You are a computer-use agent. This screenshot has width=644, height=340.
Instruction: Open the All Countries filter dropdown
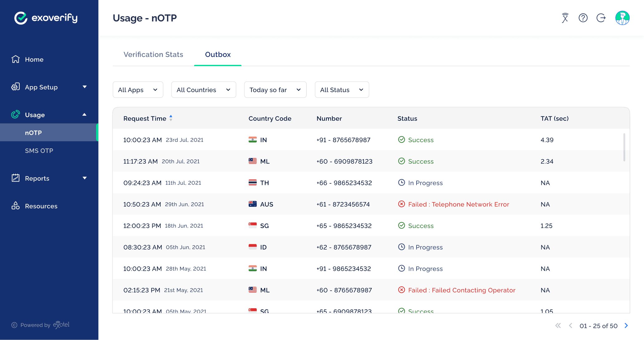pos(203,90)
